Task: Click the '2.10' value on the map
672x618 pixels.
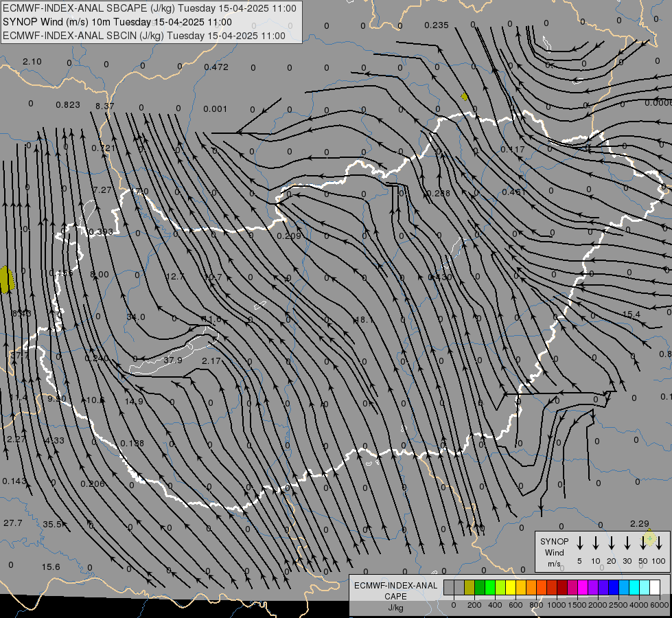Action: pyautogui.click(x=32, y=62)
